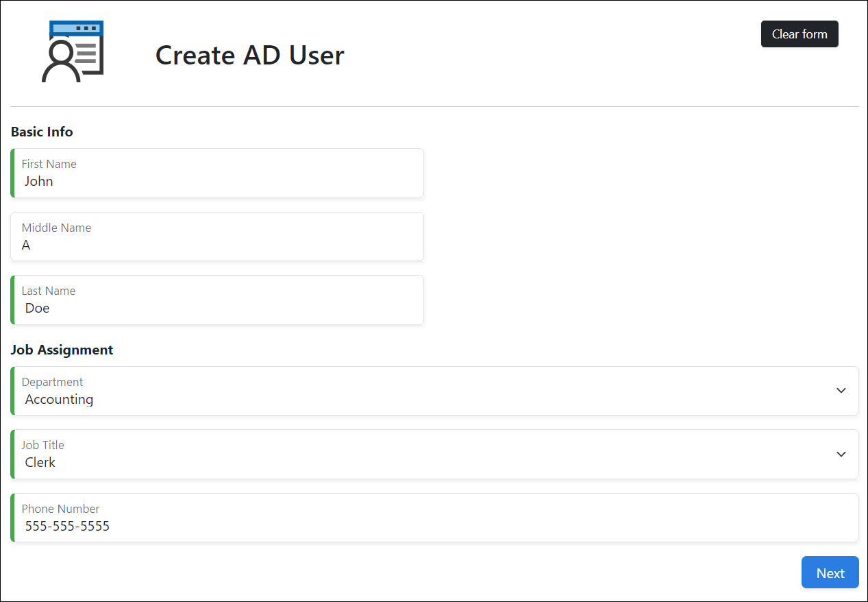Click the First Name field containing John

point(216,182)
